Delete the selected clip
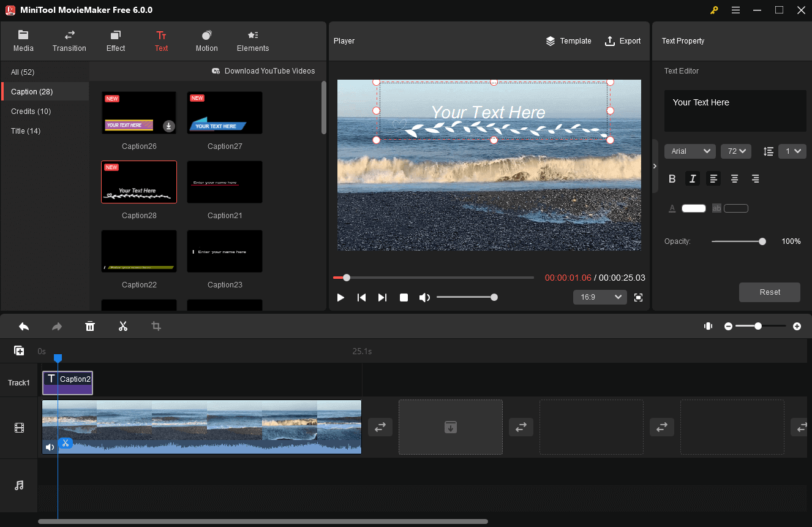 tap(90, 327)
